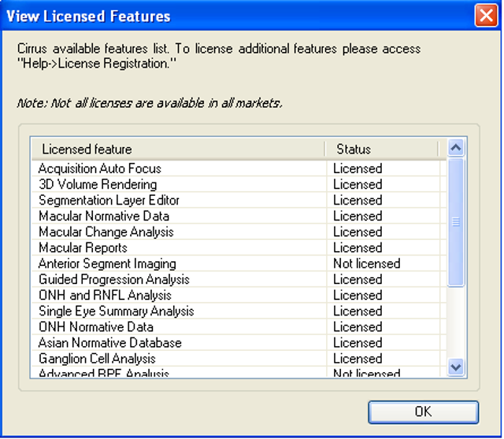Click the vertical scrollbar thumb

pos(456,222)
